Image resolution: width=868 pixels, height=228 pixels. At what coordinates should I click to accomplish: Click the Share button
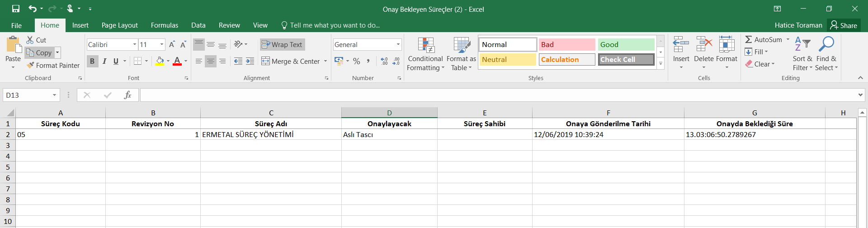(x=844, y=25)
